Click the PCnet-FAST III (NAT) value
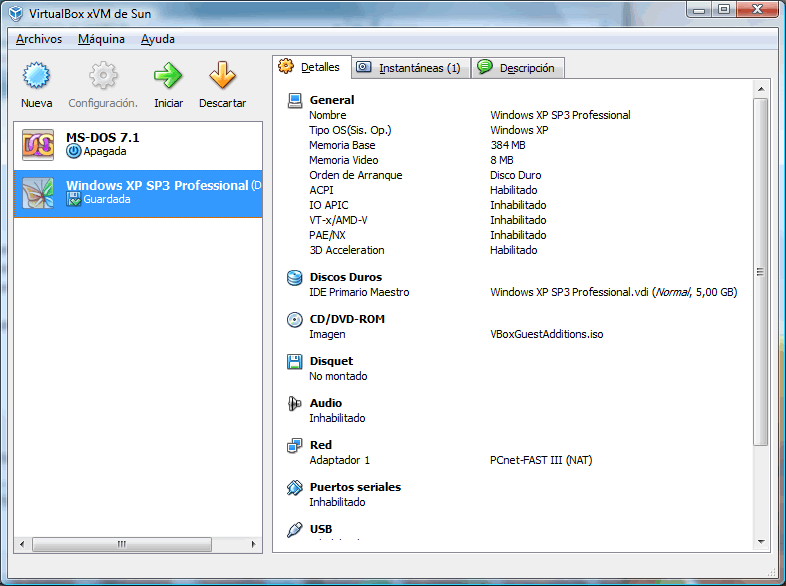The height and width of the screenshot is (586, 786). point(541,460)
